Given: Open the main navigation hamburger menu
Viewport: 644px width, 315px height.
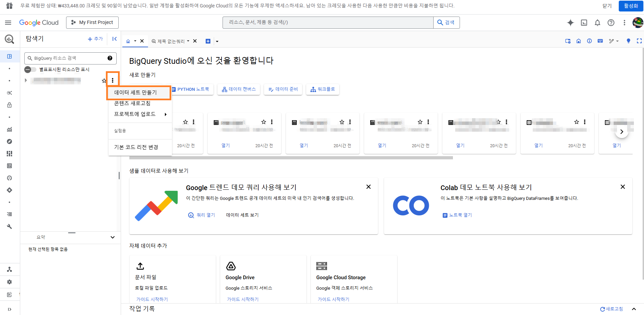Looking at the screenshot, I should pyautogui.click(x=8, y=23).
